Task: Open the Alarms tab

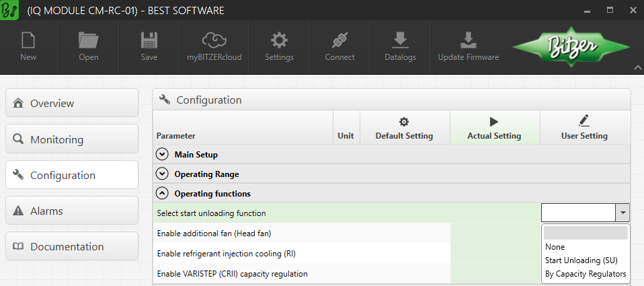Action: [x=71, y=211]
